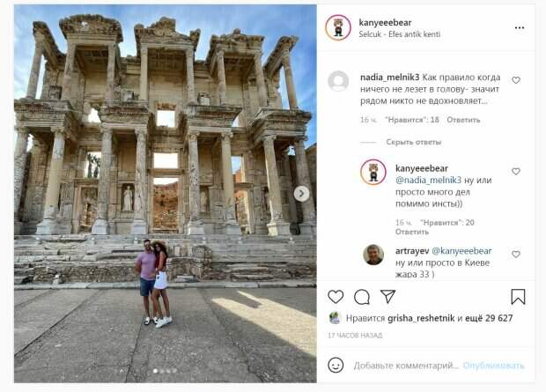Image resolution: width=546 pixels, height=392 pixels.
Task: Click Опубликовать to post comment
Action: click(x=494, y=366)
